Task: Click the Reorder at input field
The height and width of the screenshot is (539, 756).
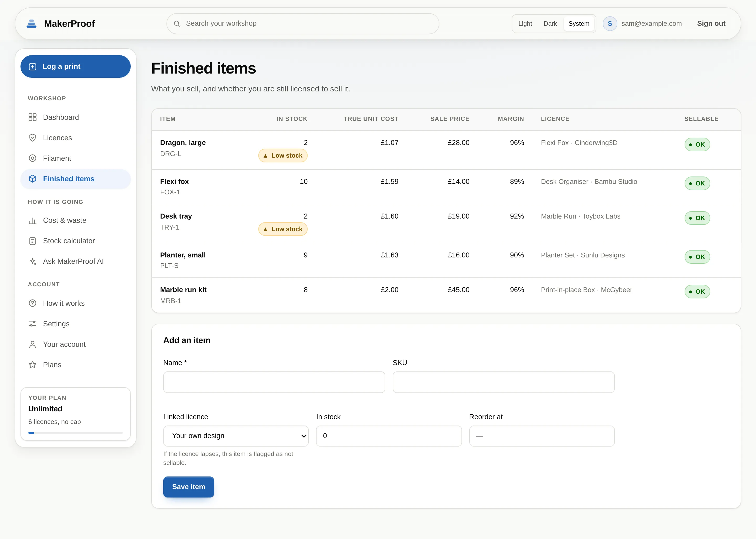Action: (542, 436)
